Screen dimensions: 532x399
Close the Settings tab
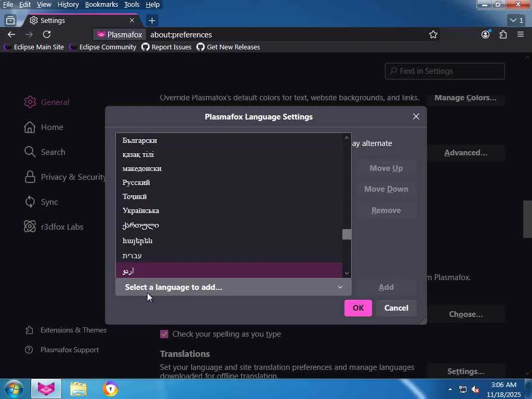(x=132, y=21)
